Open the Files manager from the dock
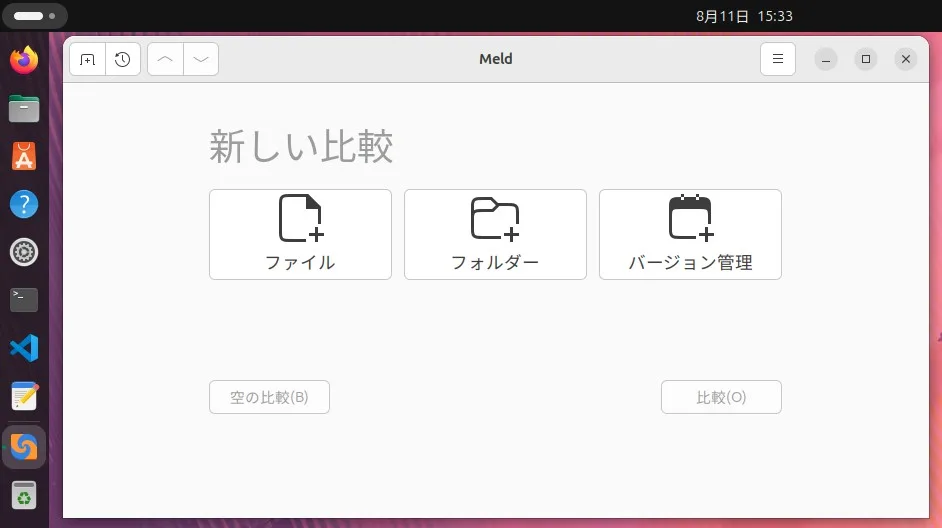942x528 pixels. [24, 109]
